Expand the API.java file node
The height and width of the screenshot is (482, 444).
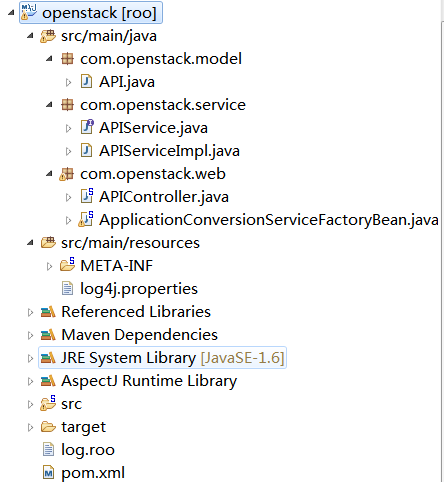(x=68, y=82)
